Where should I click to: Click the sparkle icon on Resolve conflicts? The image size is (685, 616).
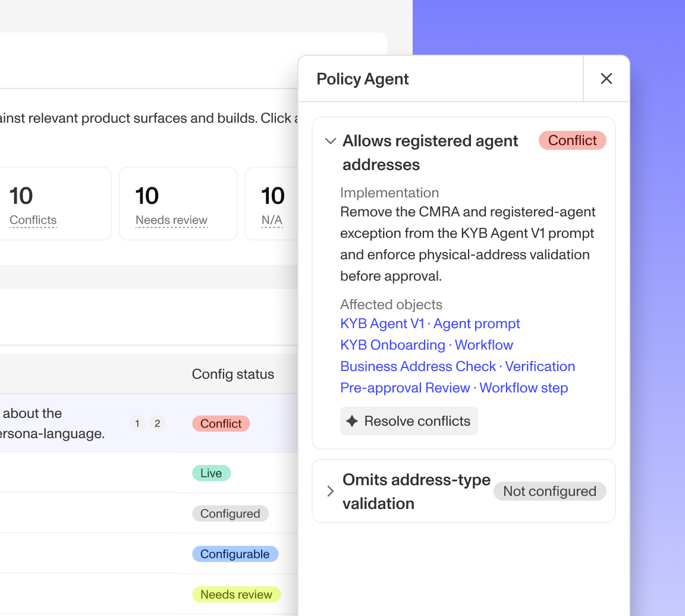coord(352,421)
